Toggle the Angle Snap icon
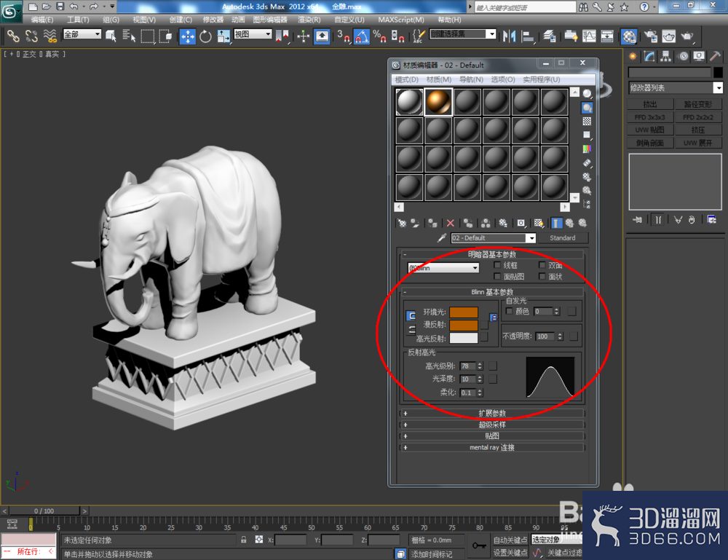 [362, 36]
